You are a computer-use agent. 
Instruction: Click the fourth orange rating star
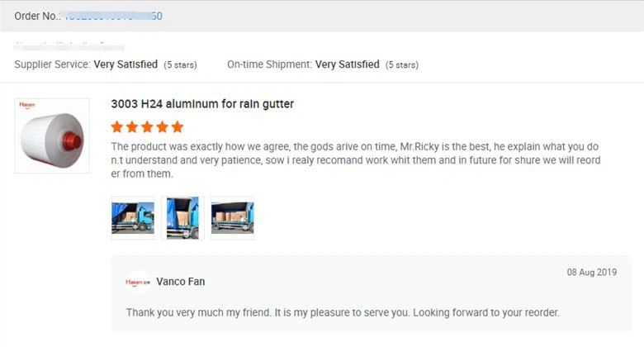pos(162,127)
